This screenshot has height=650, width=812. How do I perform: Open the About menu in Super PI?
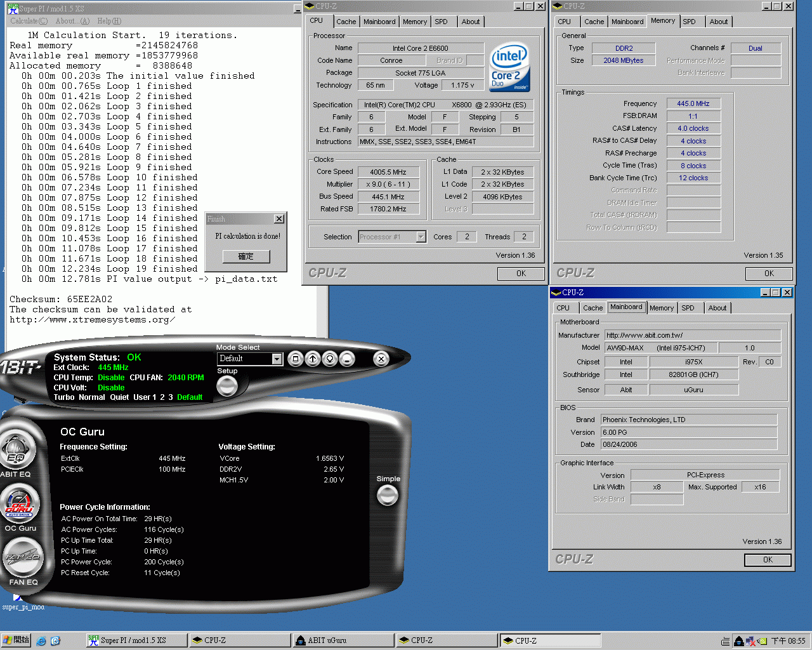pos(72,21)
